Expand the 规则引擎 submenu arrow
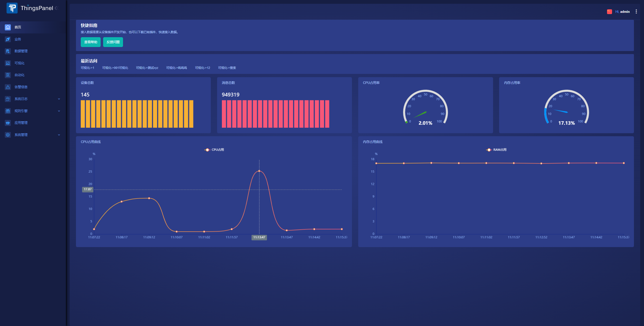Viewport: 644px width, 326px height. click(x=59, y=111)
